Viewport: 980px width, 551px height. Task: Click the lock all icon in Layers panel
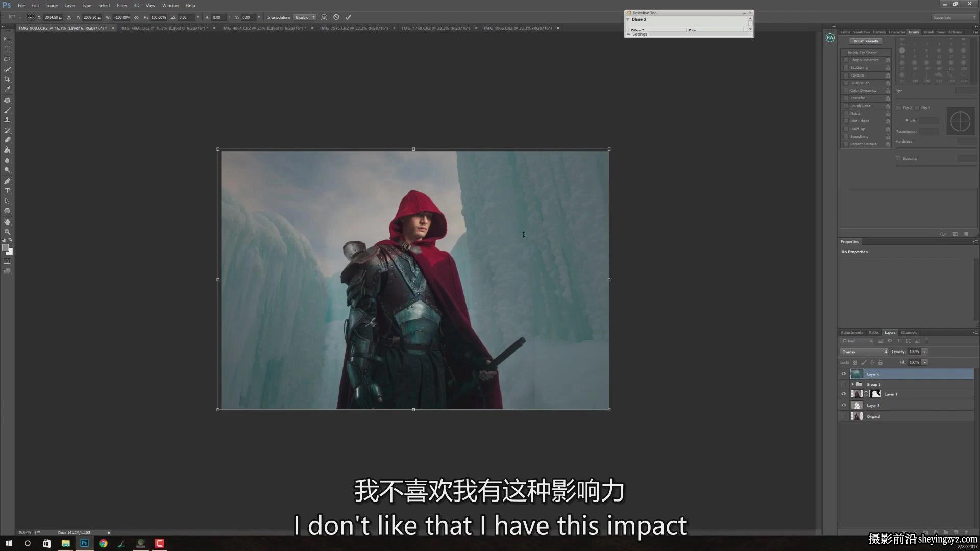click(880, 363)
